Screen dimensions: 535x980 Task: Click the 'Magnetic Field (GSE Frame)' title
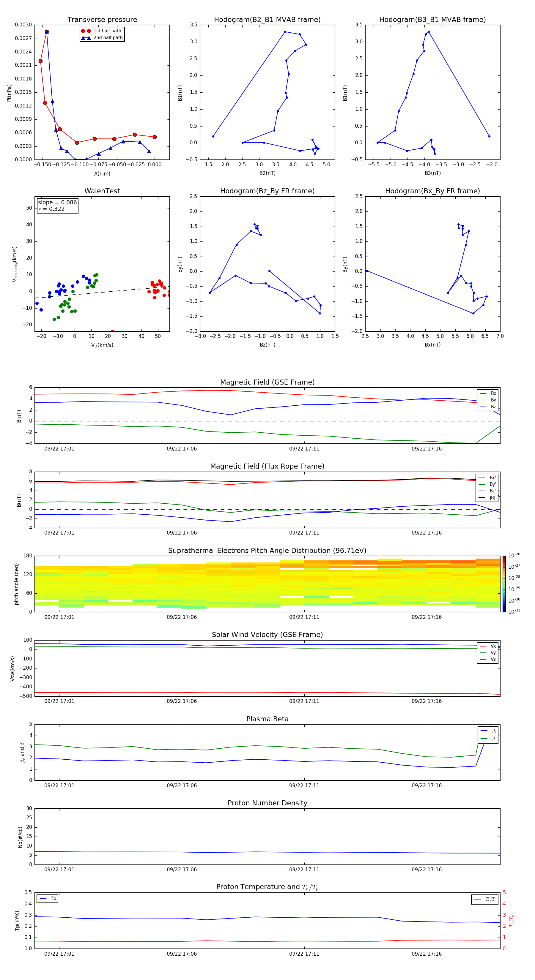tap(267, 382)
